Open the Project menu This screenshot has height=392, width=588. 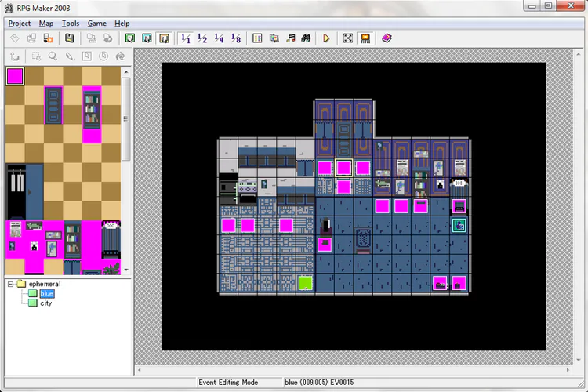point(20,24)
